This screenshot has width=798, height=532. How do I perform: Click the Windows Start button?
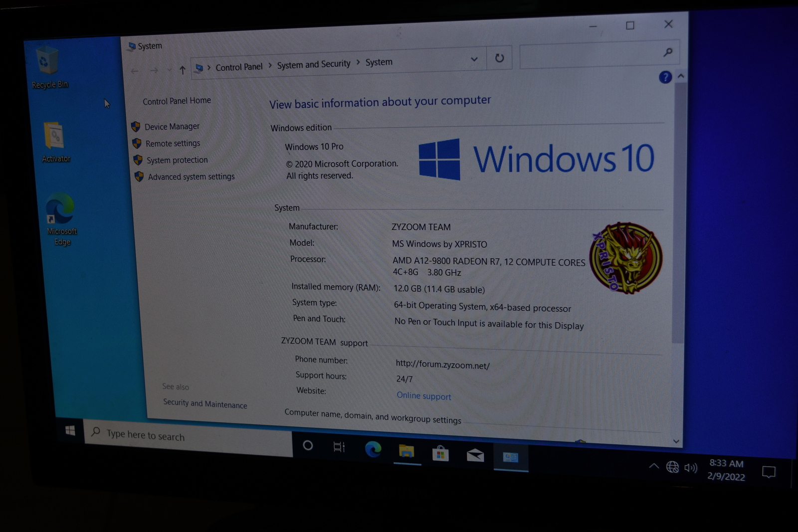click(x=70, y=430)
